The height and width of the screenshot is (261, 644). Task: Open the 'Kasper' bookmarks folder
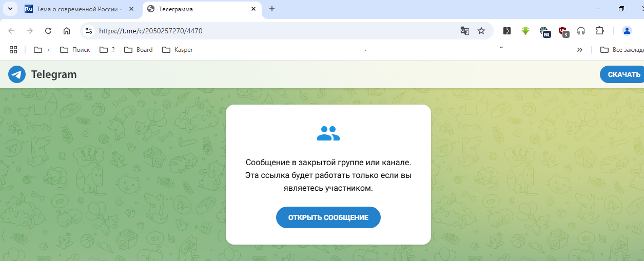[x=178, y=50]
